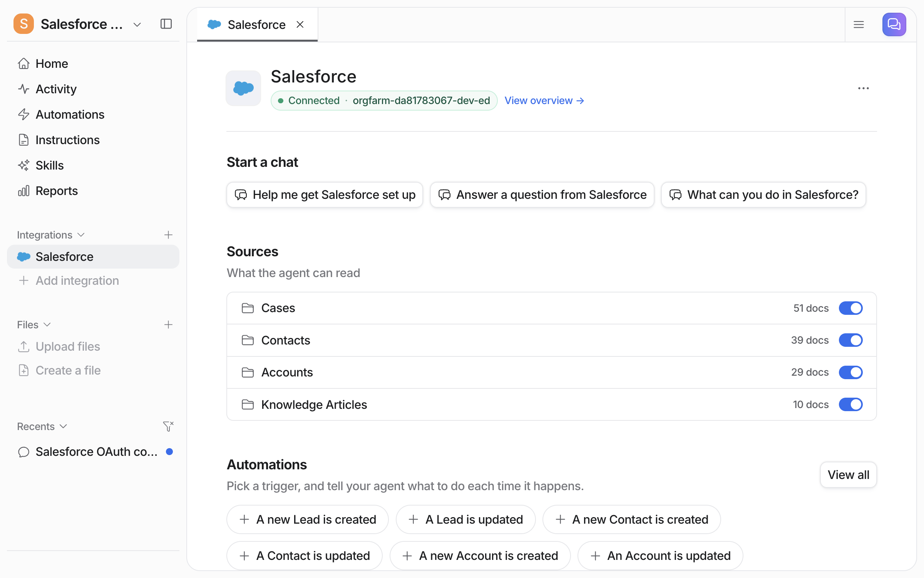
Task: Turn off the Accounts source toggle
Action: pyautogui.click(x=850, y=372)
